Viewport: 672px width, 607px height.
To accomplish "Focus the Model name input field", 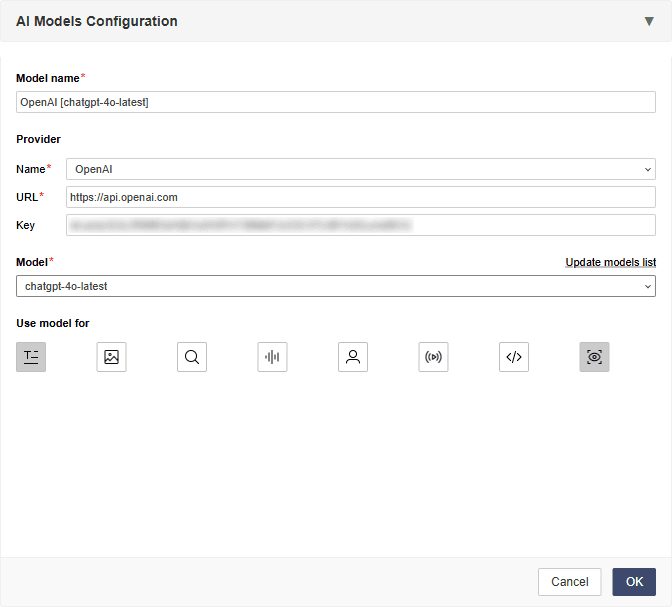I will click(336, 102).
